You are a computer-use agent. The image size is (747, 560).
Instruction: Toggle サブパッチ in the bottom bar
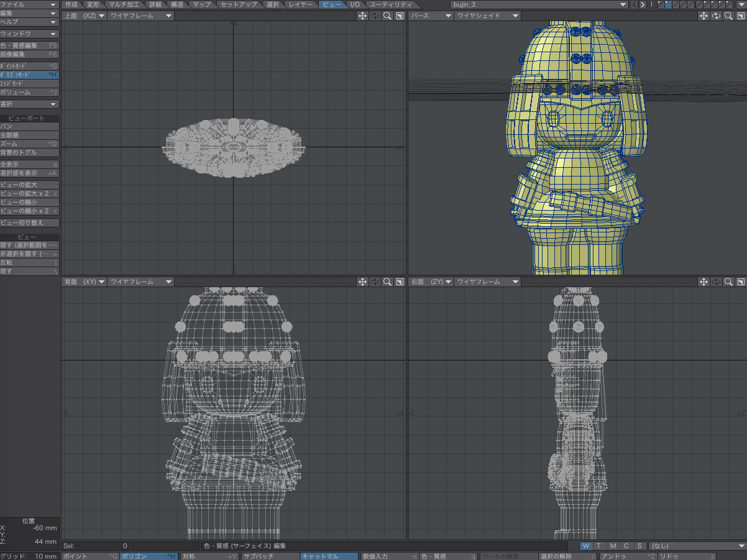pos(270,556)
